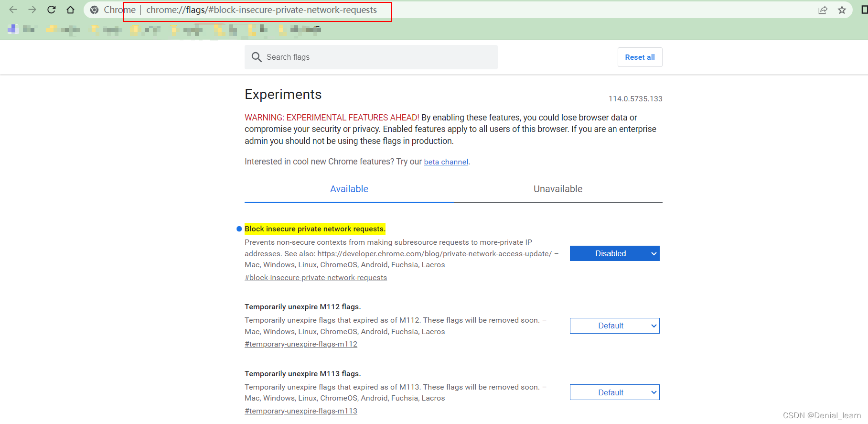The width and height of the screenshot is (868, 424).
Task: Click version number 114.0.5735.133
Action: click(x=635, y=99)
